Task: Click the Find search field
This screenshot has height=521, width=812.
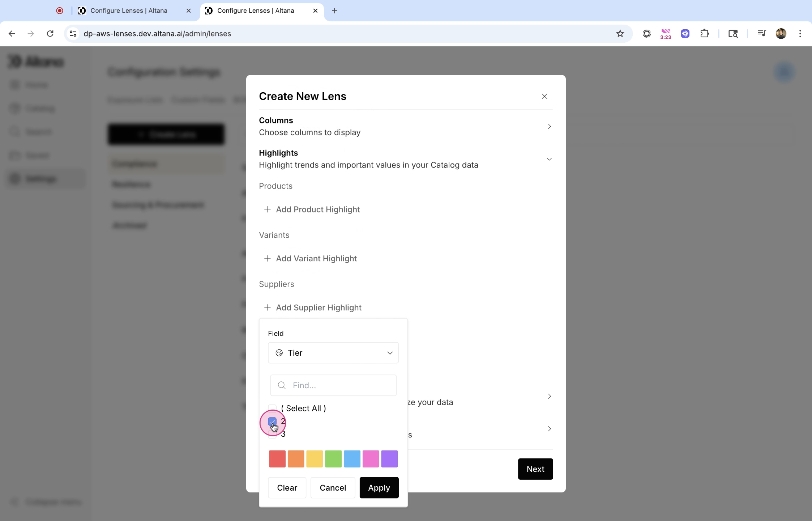Action: click(340, 385)
